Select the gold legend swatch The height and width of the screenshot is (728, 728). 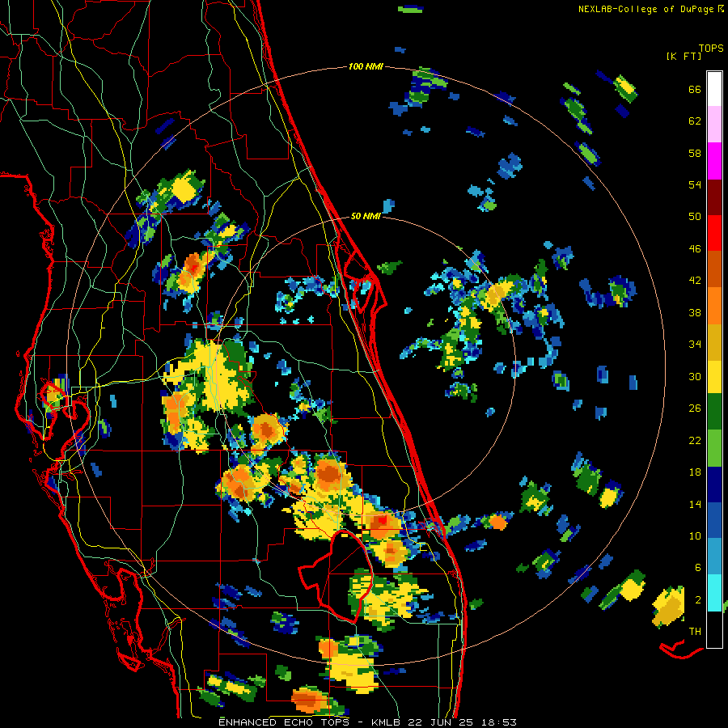(714, 341)
